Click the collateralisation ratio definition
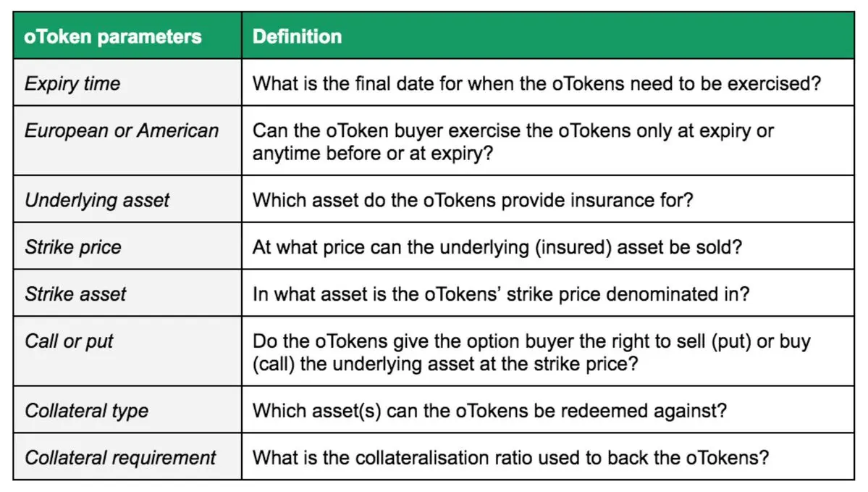This screenshot has height=492, width=868. click(x=510, y=458)
